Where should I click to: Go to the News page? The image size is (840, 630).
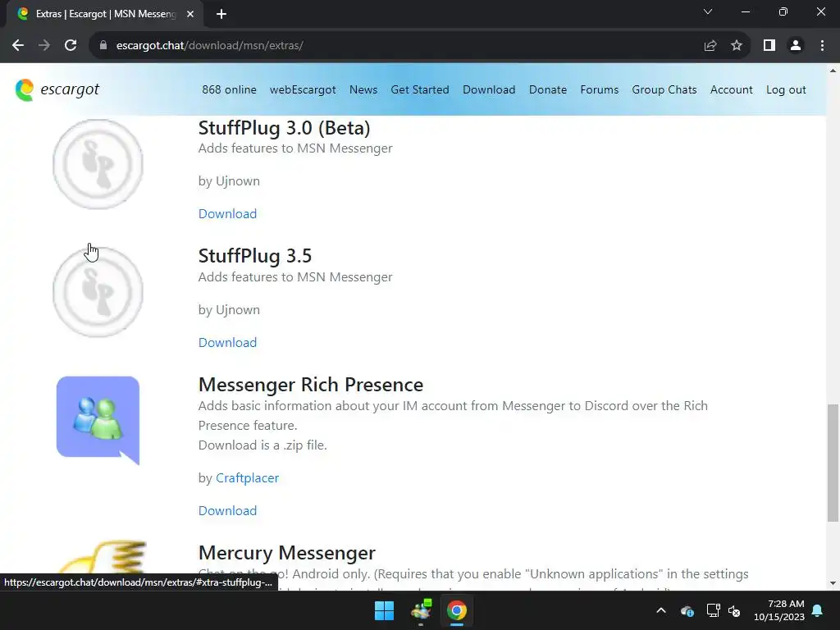pyautogui.click(x=363, y=89)
